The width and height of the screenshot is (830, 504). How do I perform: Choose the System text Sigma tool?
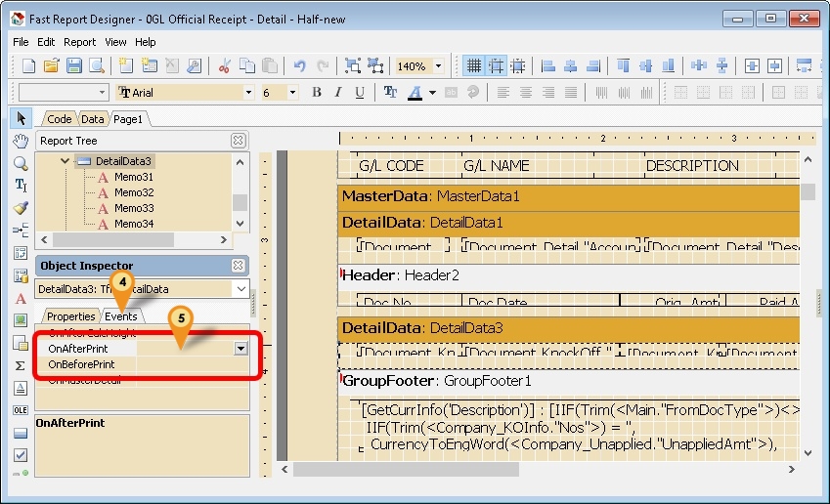(x=21, y=365)
